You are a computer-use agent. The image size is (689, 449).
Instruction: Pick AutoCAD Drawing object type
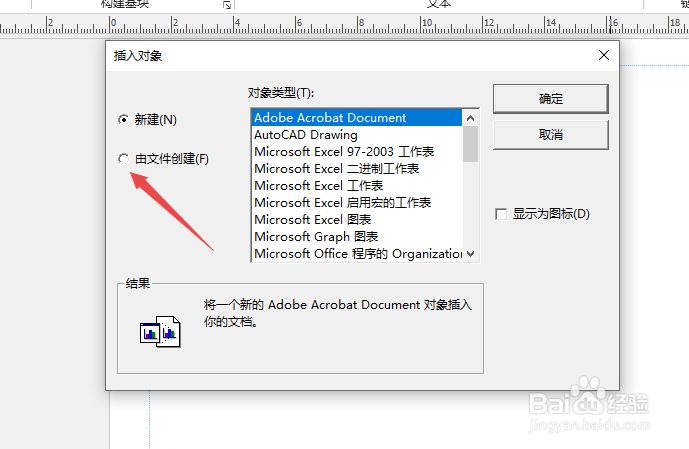[357, 135]
